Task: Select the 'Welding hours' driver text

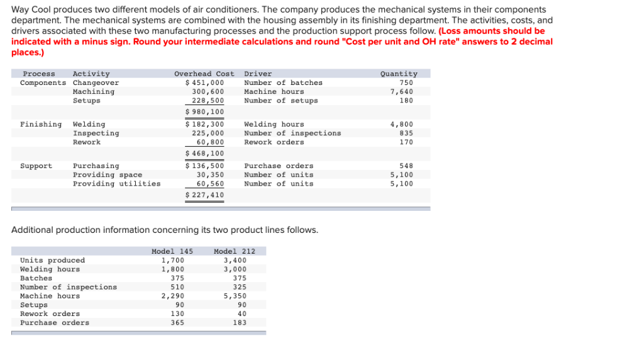Action: pyautogui.click(x=274, y=124)
